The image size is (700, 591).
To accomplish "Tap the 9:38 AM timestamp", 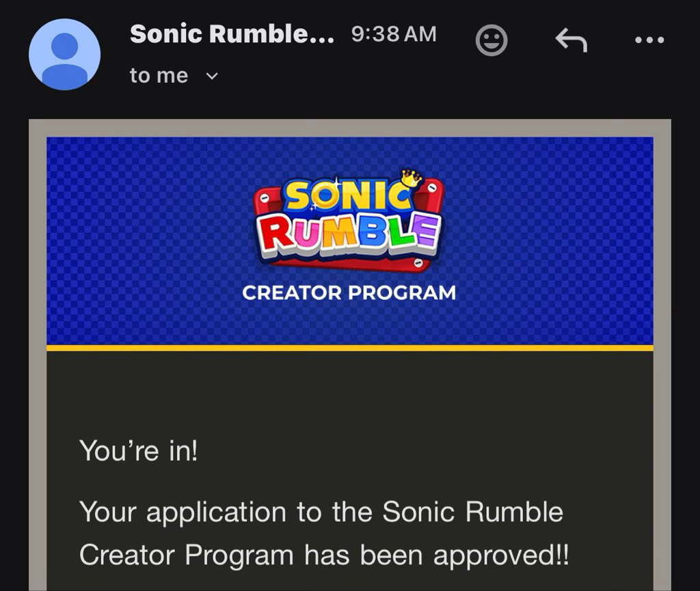I will 393,35.
